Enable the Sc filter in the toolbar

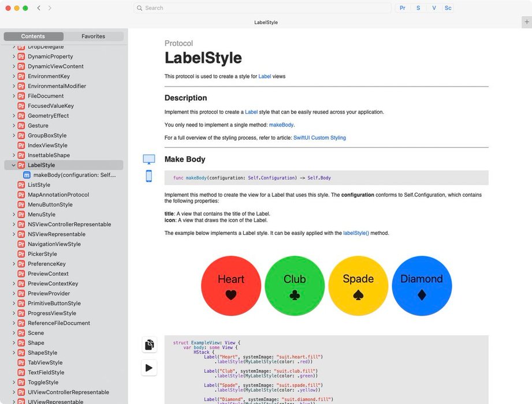pyautogui.click(x=448, y=8)
